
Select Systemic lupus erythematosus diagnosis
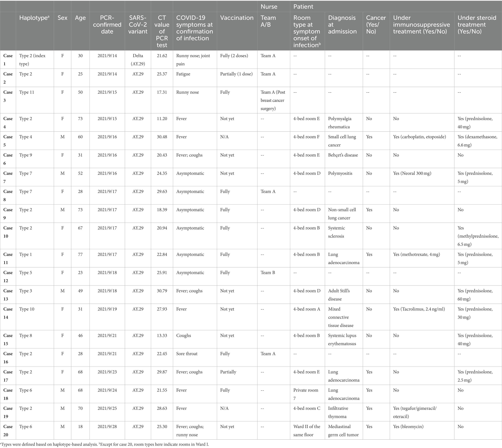[x=342, y=339]
